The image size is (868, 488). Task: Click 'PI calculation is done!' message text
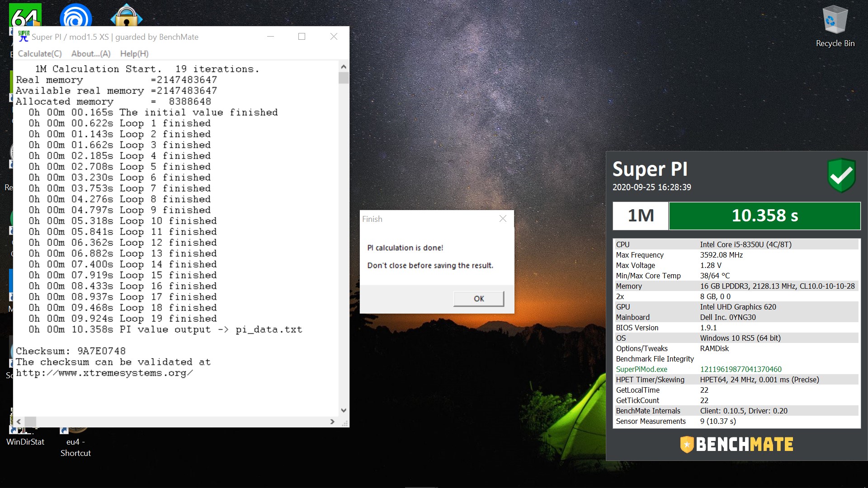[405, 248]
